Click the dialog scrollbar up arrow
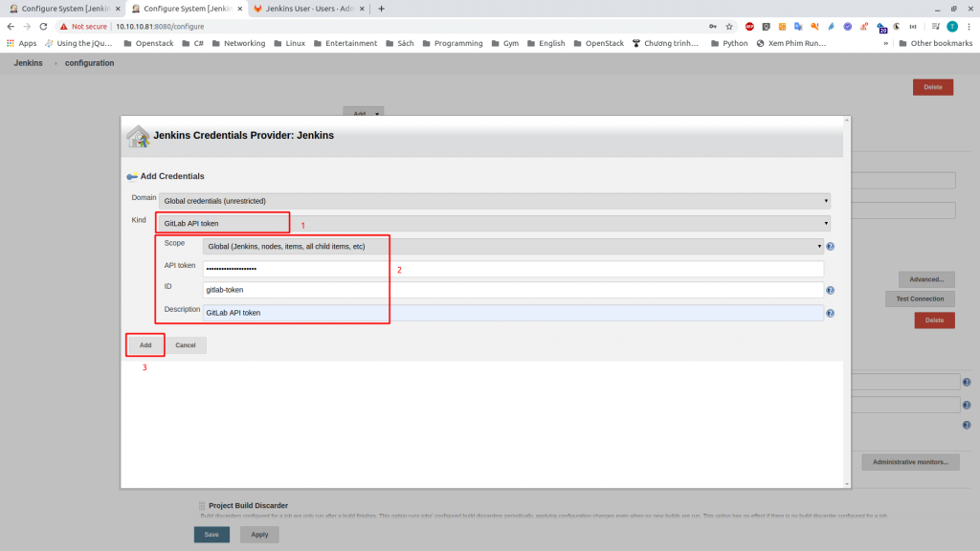The width and height of the screenshot is (980, 551). coord(847,120)
